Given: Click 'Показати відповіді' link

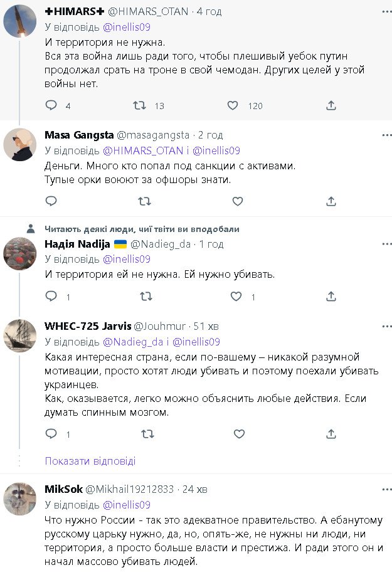Looking at the screenshot, I should (x=90, y=461).
